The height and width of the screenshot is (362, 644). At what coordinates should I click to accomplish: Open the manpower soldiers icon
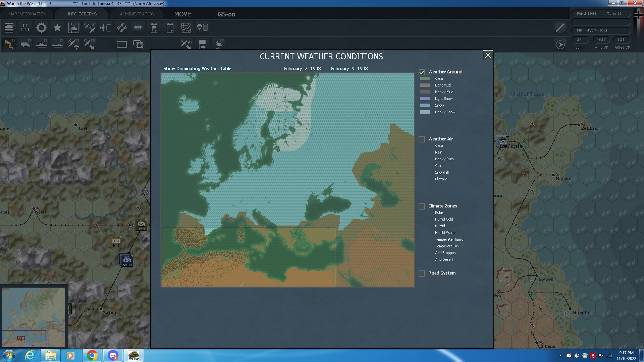138,28
